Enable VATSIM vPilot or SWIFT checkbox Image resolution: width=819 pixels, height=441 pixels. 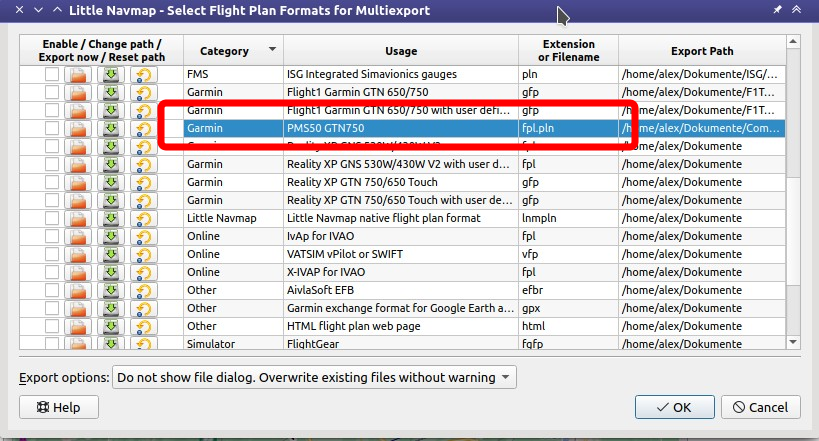(x=52, y=254)
